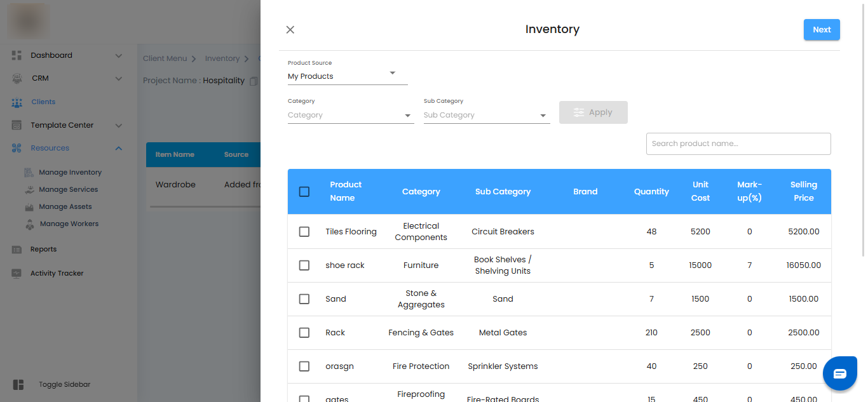Click the Next button
Viewport: 868px width, 402px height.
click(x=822, y=29)
